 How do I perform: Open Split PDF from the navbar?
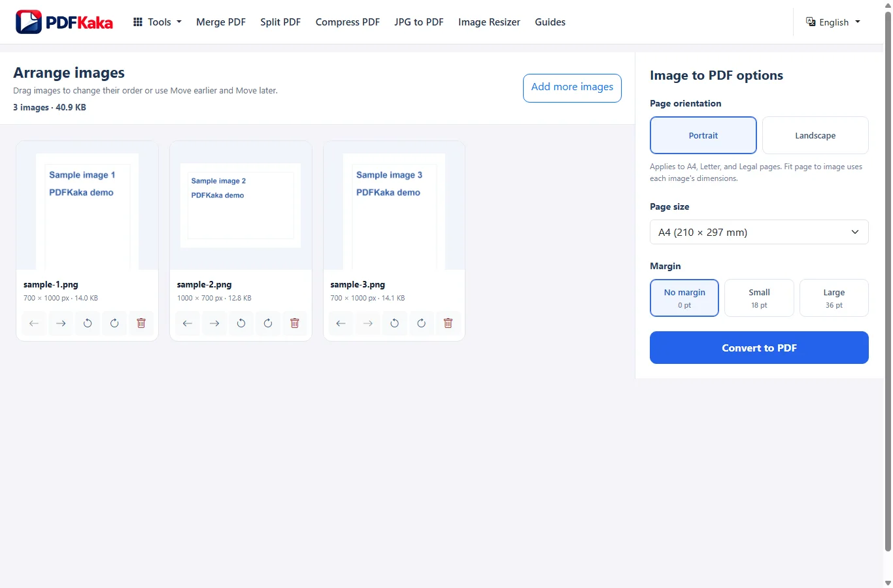click(x=280, y=22)
